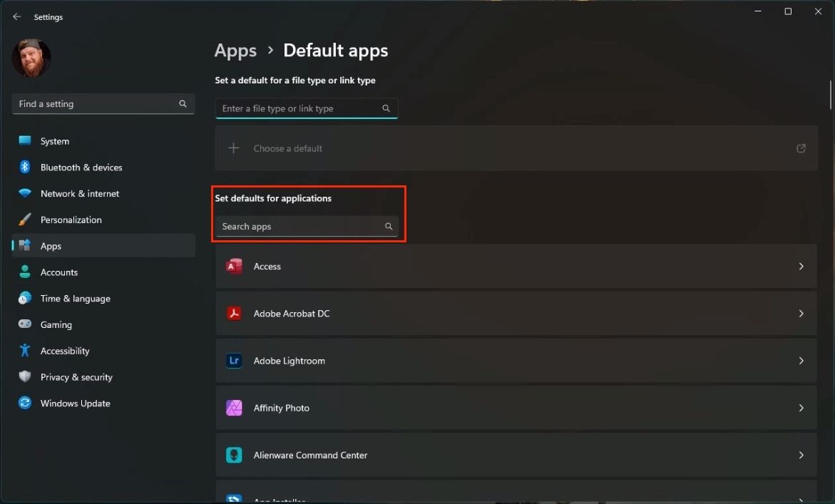Click the Windows Update refresh icon
The height and width of the screenshot is (504, 835).
pos(25,403)
